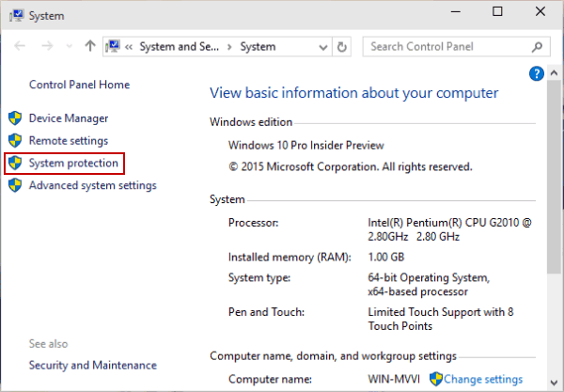Click the Change settings link
564x392 pixels.
(482, 379)
